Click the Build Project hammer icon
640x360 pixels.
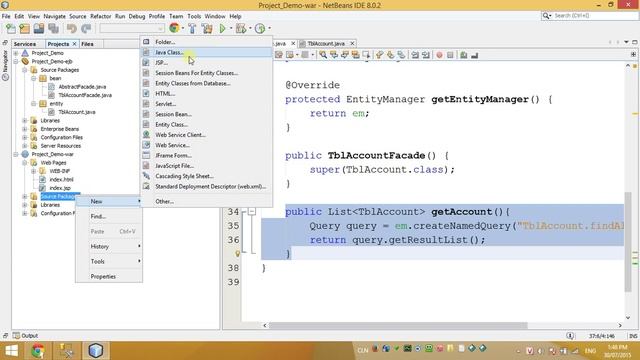(192, 28)
